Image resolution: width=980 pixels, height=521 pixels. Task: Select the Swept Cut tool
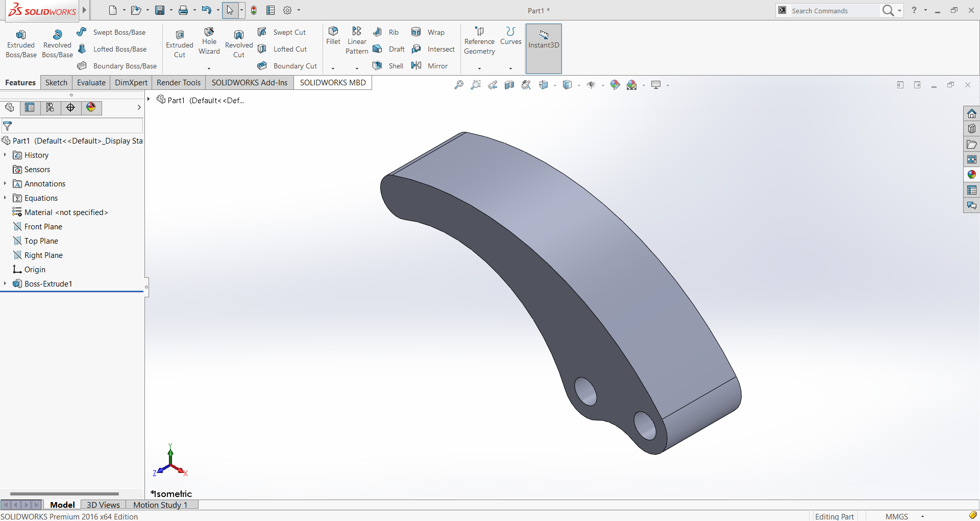[x=282, y=32]
